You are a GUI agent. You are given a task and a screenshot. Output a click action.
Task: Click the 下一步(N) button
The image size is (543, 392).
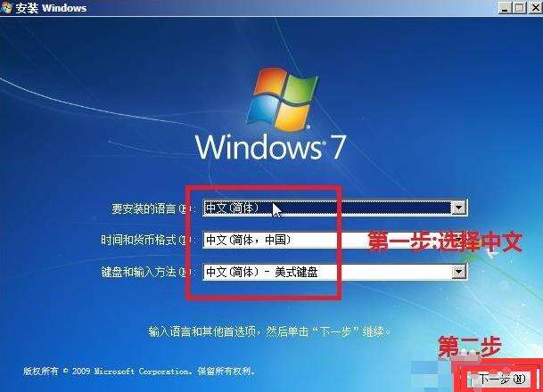501,379
